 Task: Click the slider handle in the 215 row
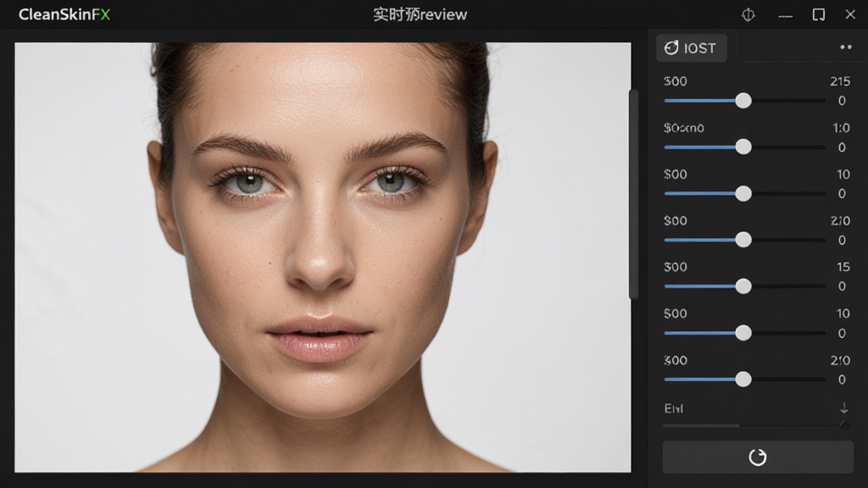point(743,101)
